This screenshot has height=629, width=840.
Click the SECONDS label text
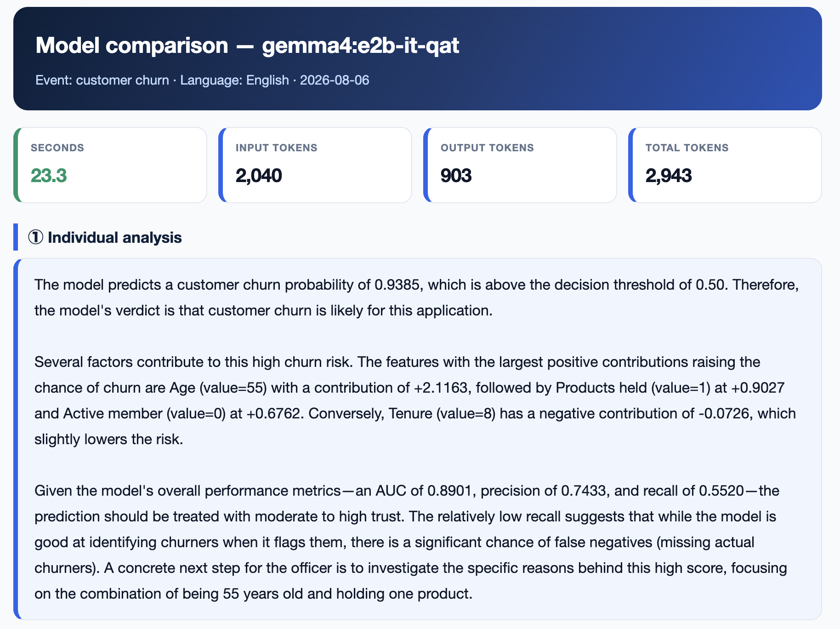(57, 148)
